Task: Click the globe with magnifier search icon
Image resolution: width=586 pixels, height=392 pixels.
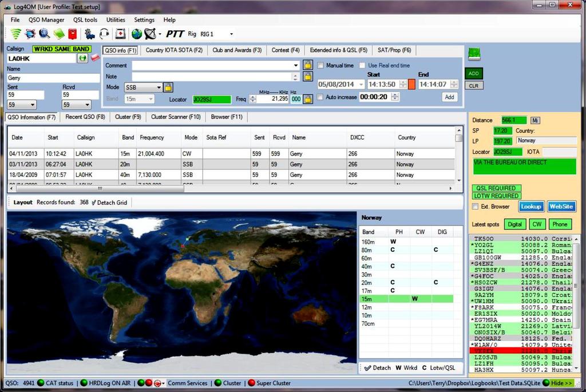Action: coord(45,34)
